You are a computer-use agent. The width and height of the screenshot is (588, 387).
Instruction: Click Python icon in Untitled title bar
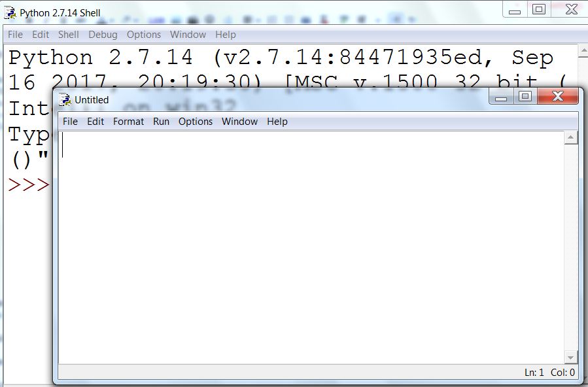click(65, 99)
